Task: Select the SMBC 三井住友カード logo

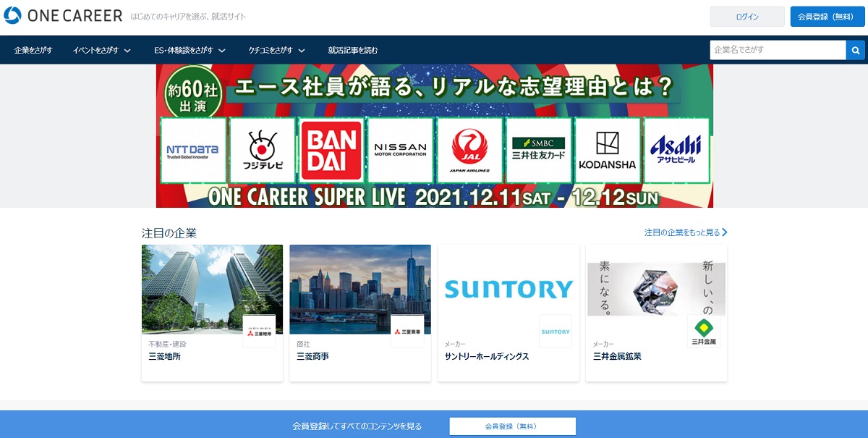Action: coord(539,151)
